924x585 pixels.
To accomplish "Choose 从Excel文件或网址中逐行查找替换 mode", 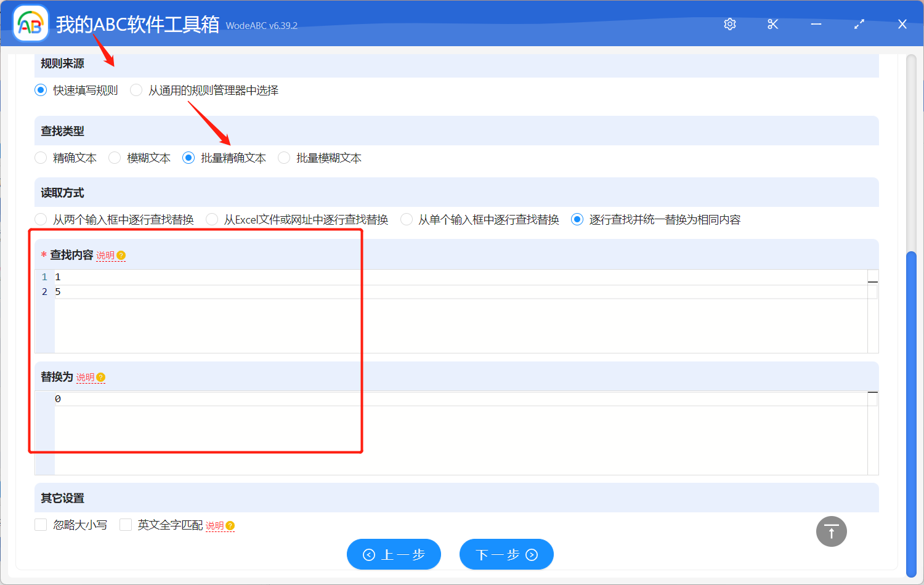I will point(212,220).
